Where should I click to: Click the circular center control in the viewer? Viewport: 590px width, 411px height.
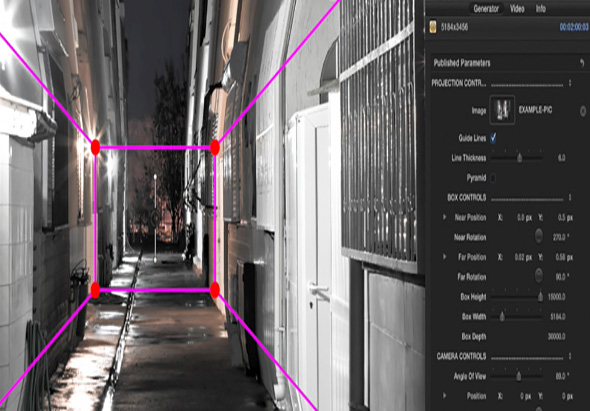[x=155, y=217]
